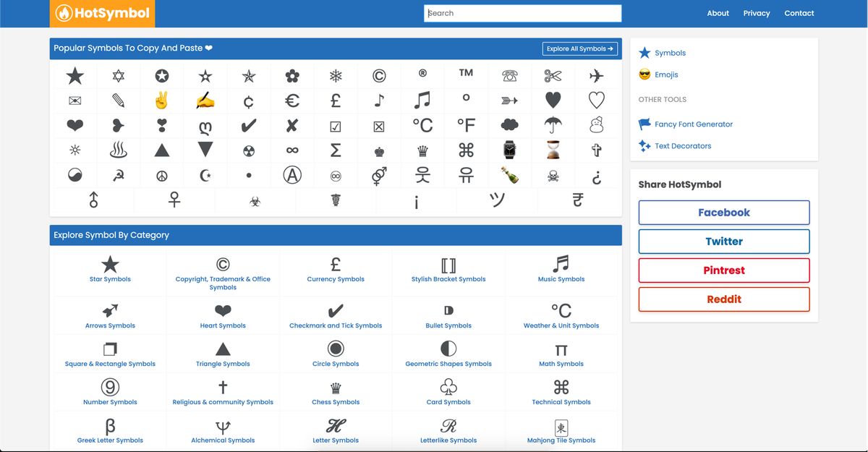Open the Contact page
This screenshot has width=868, height=452.
[799, 12]
